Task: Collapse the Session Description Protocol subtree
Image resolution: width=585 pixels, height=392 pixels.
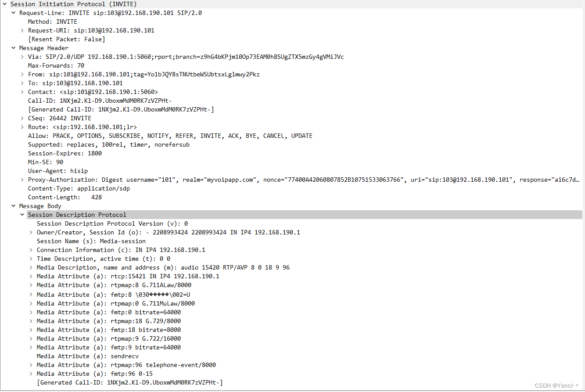Action: (x=22, y=215)
